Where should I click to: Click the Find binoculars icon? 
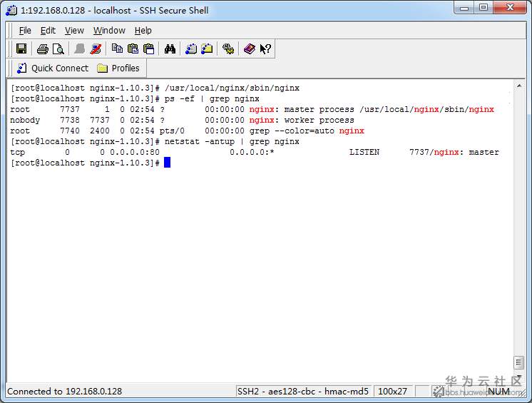coord(170,49)
